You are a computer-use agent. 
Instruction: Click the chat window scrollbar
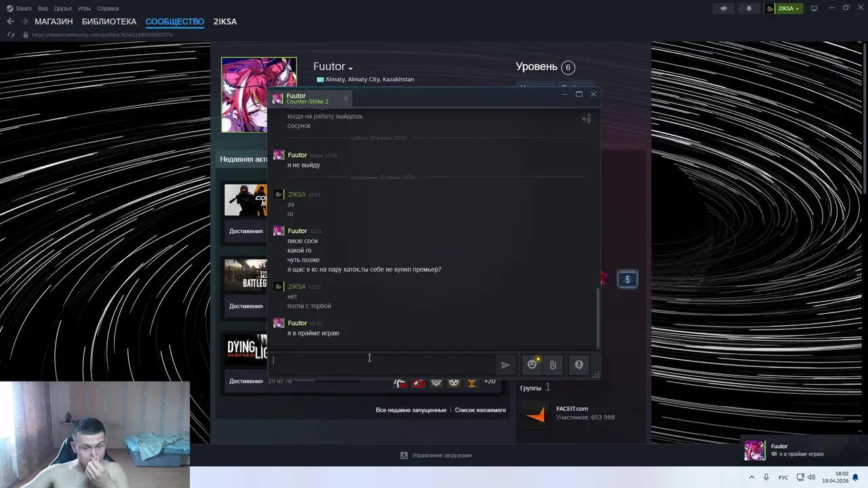pos(597,317)
